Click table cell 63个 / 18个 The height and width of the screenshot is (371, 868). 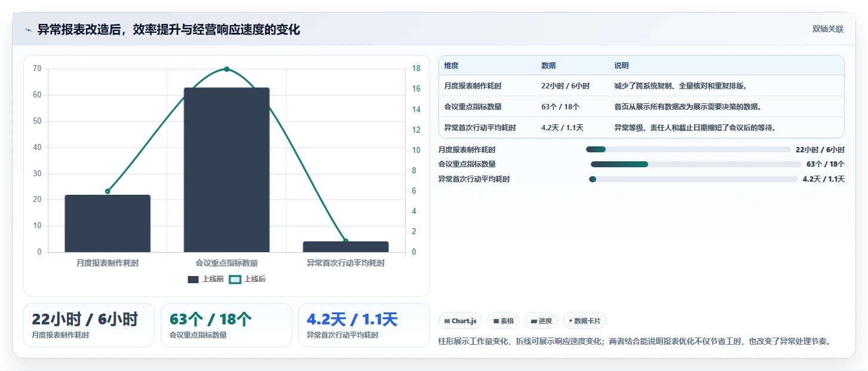tap(560, 107)
